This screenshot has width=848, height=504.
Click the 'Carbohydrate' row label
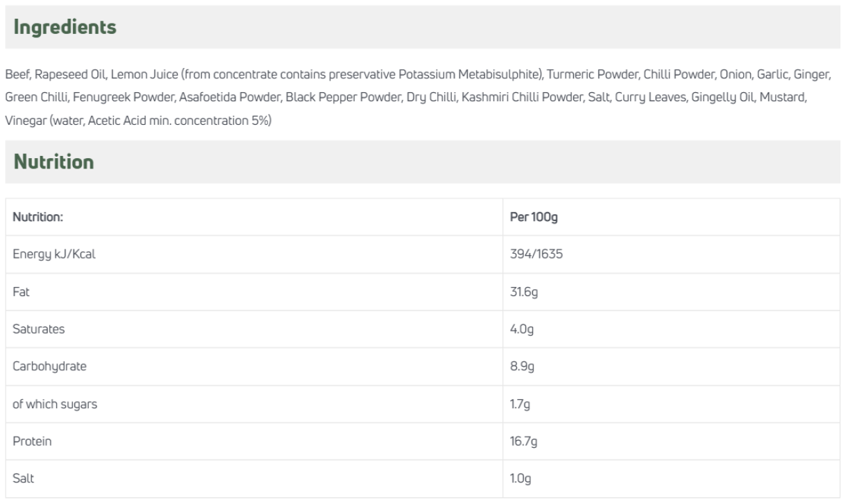tap(50, 367)
